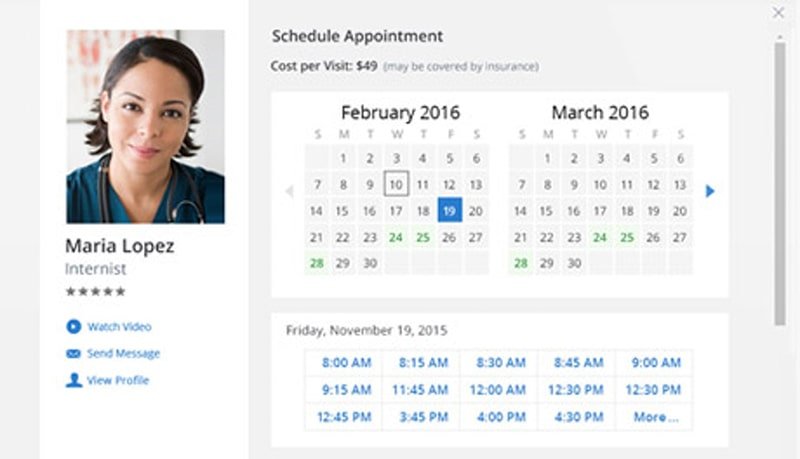Go to previous month with left arrow
800x459 pixels.
(290, 191)
